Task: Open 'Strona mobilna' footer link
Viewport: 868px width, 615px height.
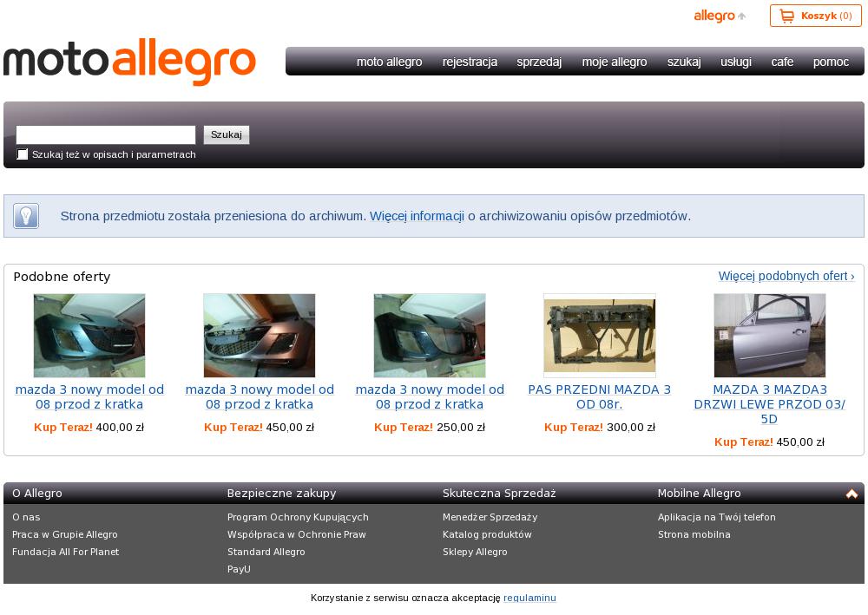Action: 694,534
